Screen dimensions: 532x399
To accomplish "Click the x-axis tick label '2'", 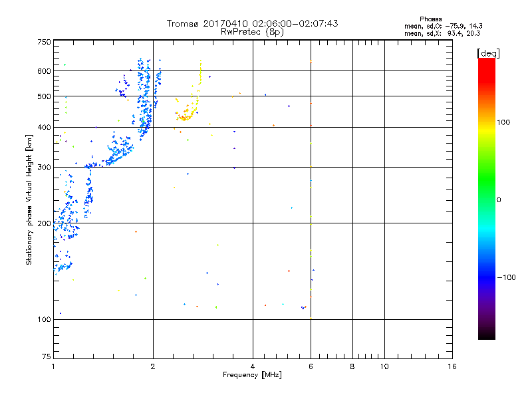I will 153,366.
